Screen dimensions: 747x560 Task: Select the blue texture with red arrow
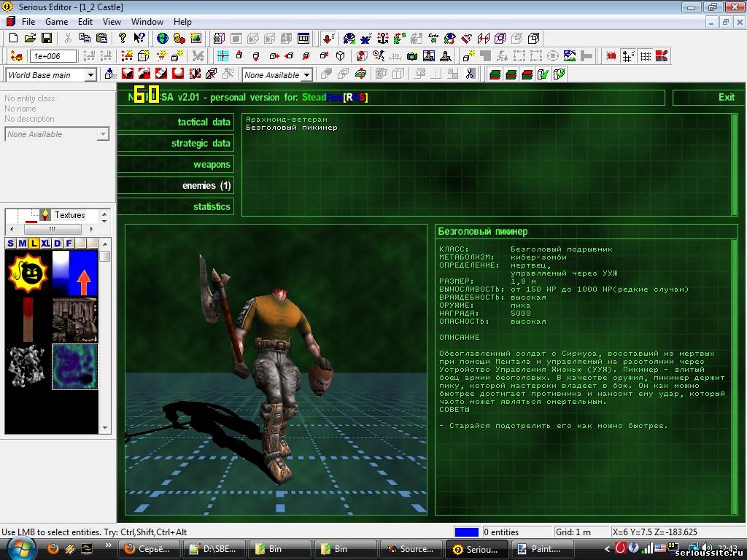click(x=75, y=273)
